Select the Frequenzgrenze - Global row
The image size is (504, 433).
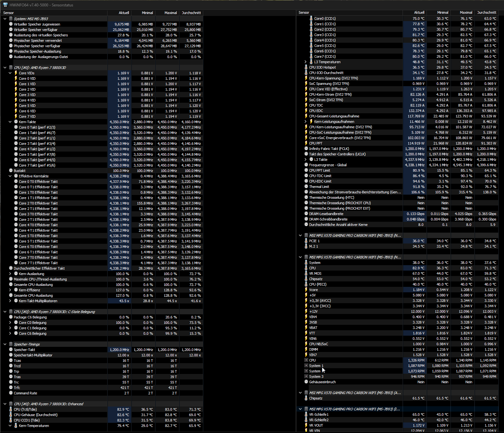397,165
